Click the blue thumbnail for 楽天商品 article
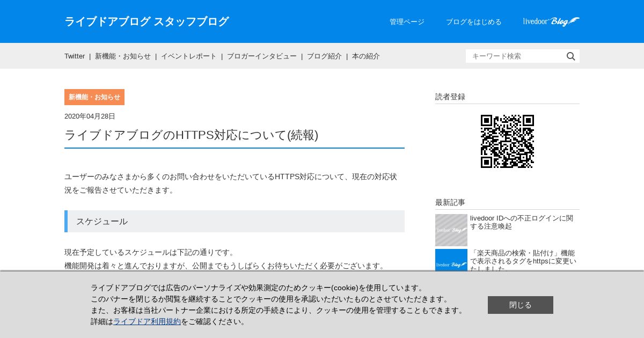Viewport: 644px width, 338px height. [x=451, y=260]
